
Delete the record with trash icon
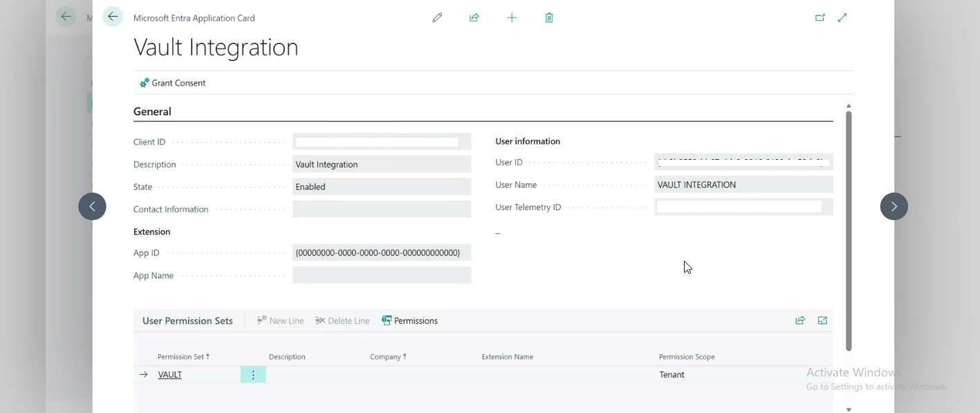point(549,18)
